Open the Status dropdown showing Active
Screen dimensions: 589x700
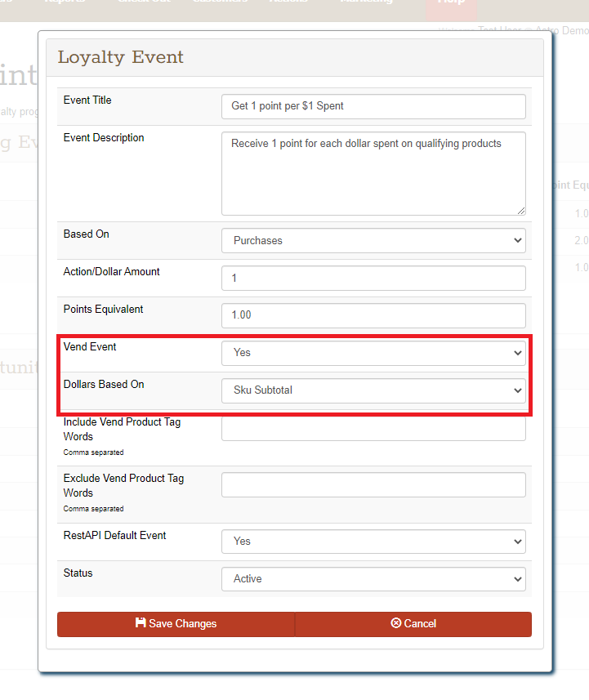pyautogui.click(x=373, y=579)
